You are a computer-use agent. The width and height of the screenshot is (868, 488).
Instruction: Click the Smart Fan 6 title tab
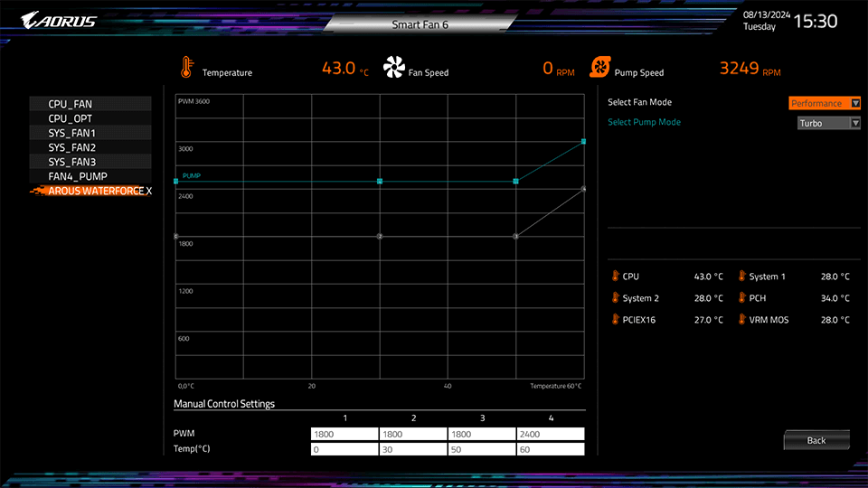click(x=420, y=24)
